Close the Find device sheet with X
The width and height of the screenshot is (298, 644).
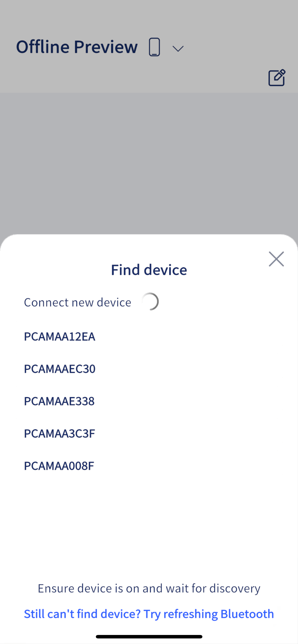pyautogui.click(x=276, y=259)
